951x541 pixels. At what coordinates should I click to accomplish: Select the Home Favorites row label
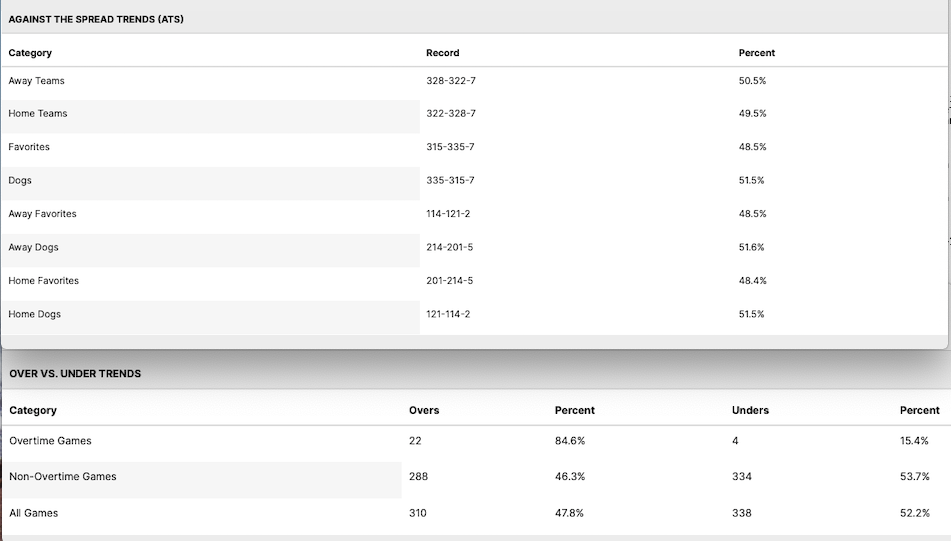click(43, 281)
